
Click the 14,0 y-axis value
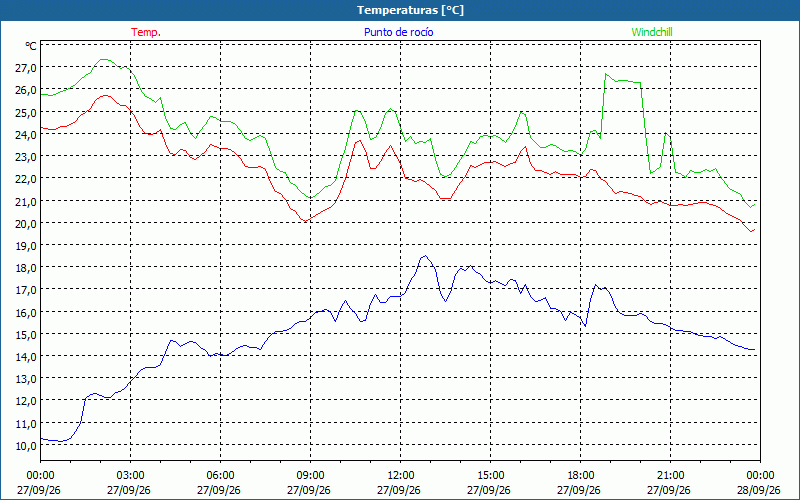(26, 356)
